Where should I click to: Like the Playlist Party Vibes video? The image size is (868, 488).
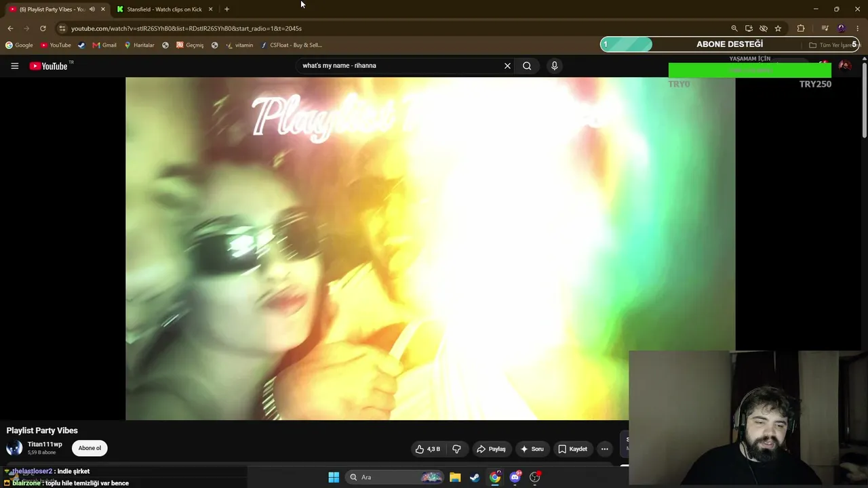coord(428,449)
